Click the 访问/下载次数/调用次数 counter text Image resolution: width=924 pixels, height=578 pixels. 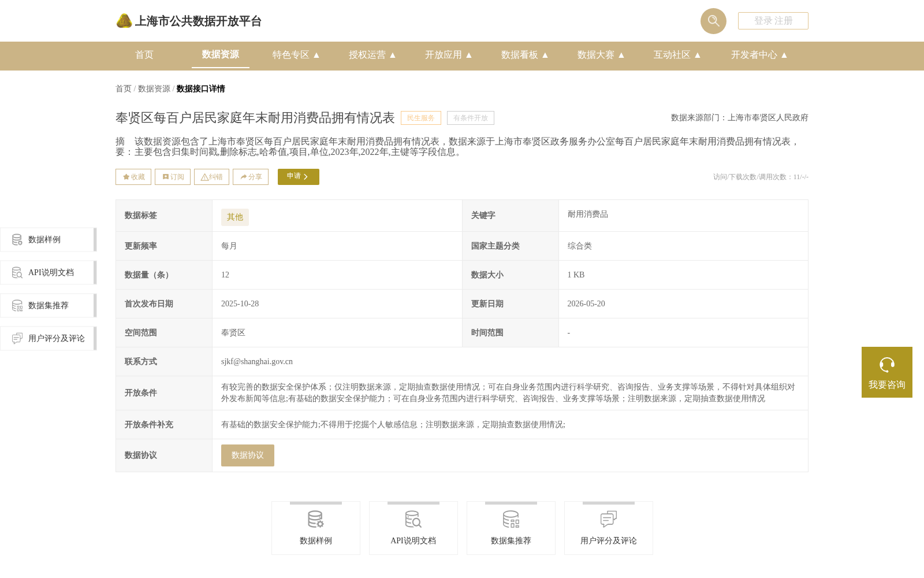coord(761,177)
